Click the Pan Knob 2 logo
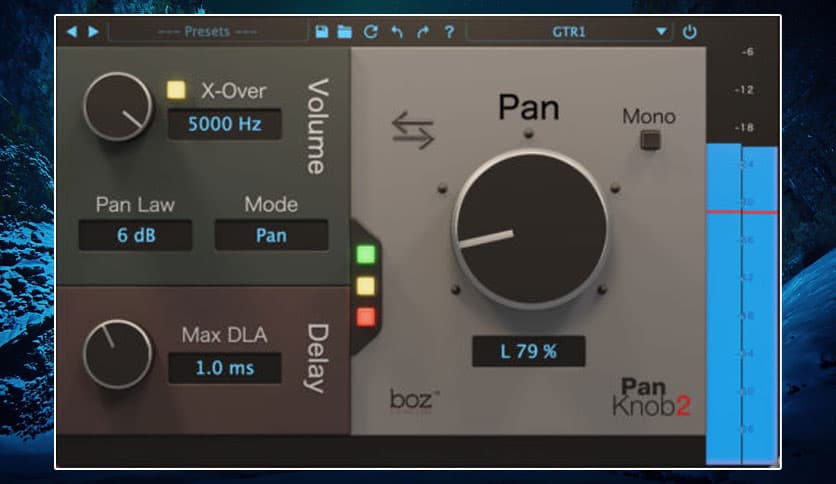The image size is (836, 484). [651, 398]
